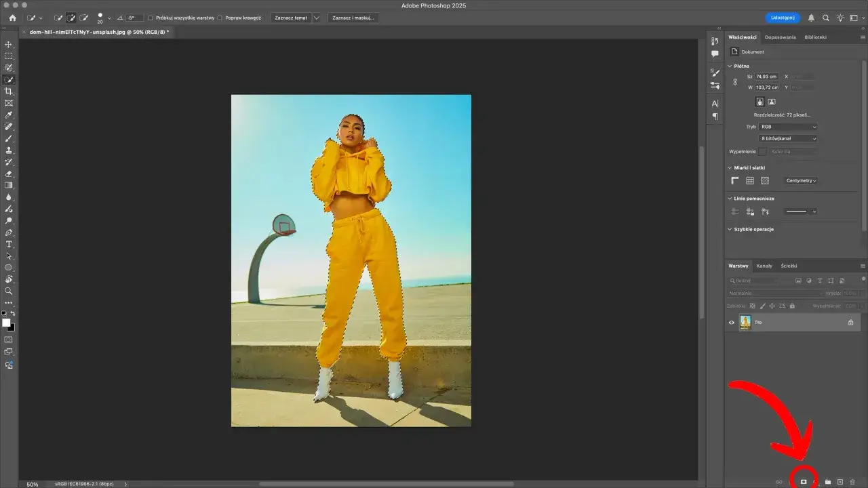Select the Tlo layer thumbnail
The height and width of the screenshot is (488, 868).
[x=744, y=322]
